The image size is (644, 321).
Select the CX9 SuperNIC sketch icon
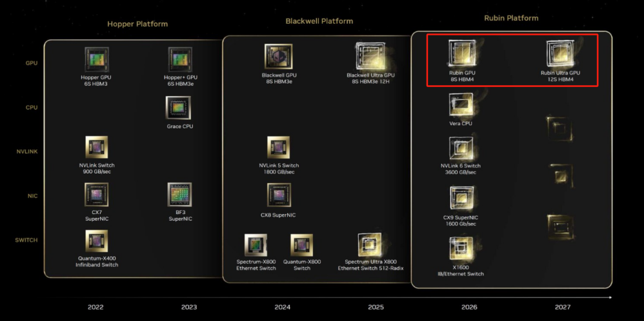pyautogui.click(x=461, y=199)
